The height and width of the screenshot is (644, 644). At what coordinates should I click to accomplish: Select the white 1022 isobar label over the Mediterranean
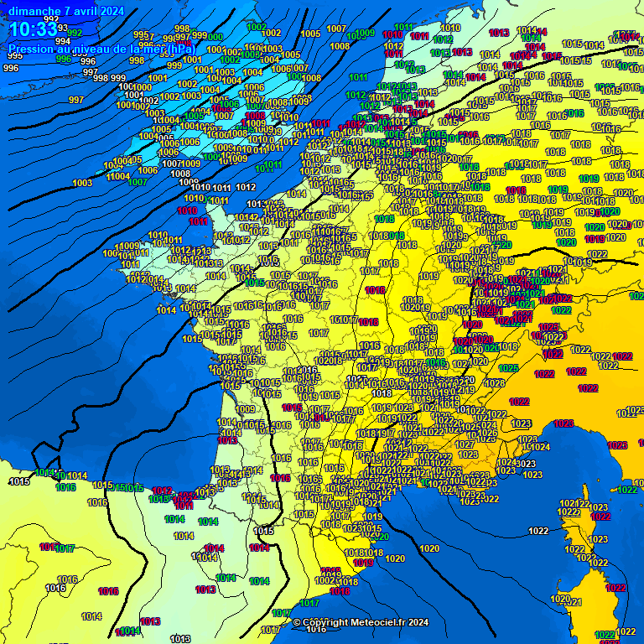pos(538,531)
